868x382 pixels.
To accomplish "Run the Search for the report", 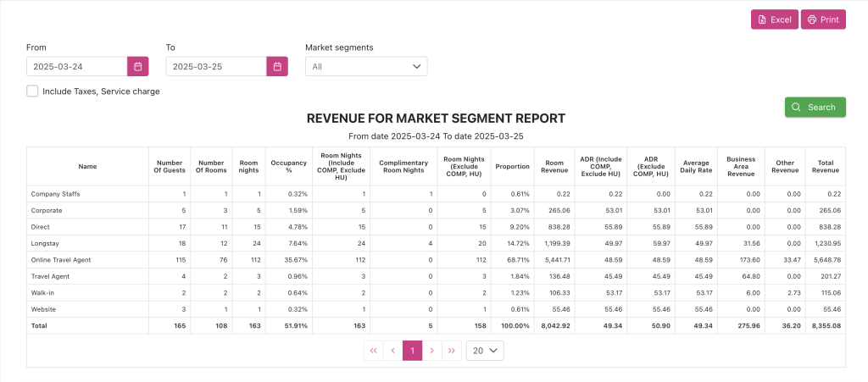I will (x=815, y=107).
